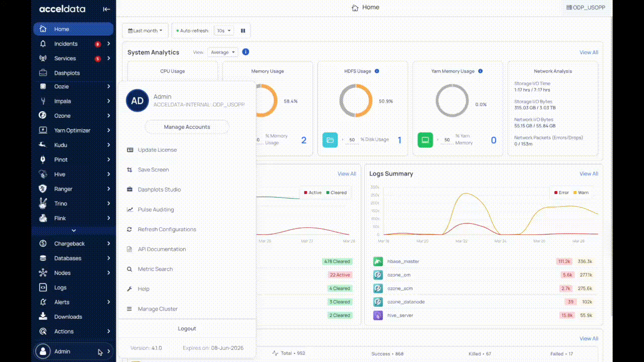Click the Home house icon in sidebar
644x362 pixels.
click(x=43, y=29)
